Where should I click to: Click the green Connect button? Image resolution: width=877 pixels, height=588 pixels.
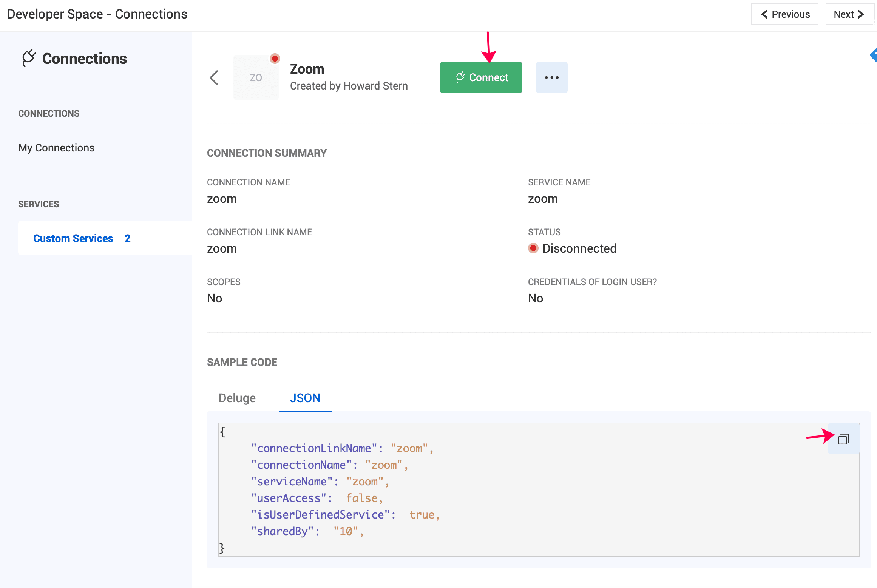coord(481,77)
